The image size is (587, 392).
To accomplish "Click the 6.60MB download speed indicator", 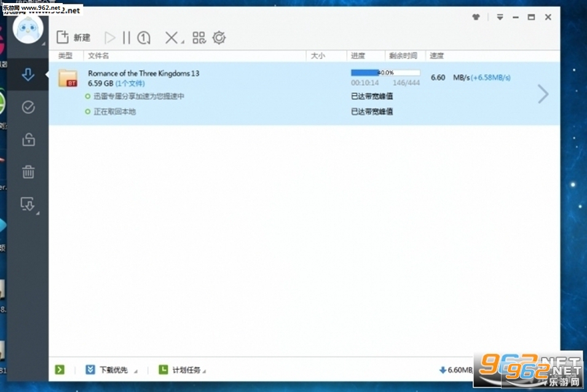I will pyautogui.click(x=456, y=370).
